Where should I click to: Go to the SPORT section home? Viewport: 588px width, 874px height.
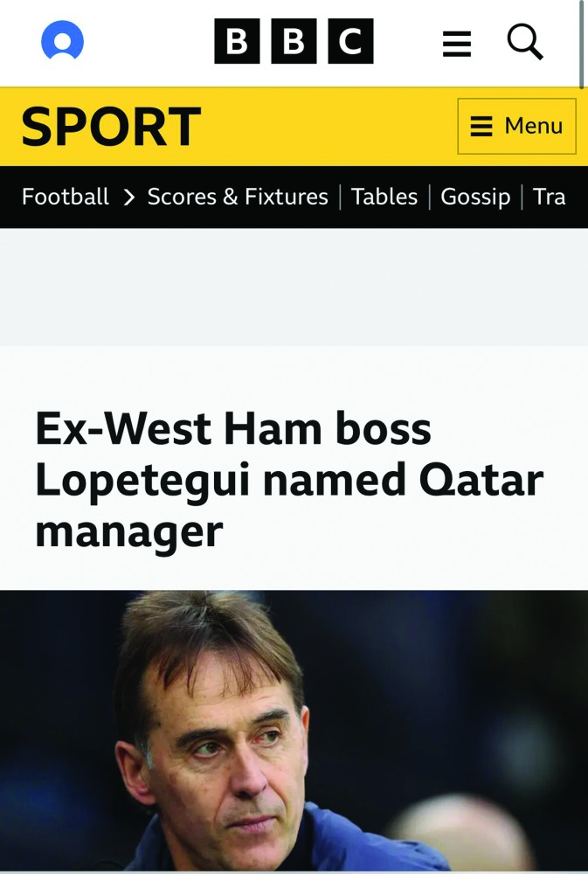(111, 127)
